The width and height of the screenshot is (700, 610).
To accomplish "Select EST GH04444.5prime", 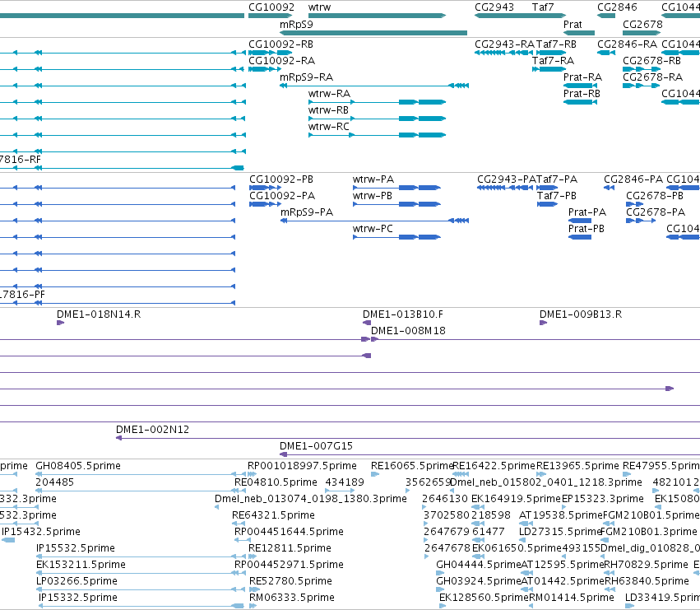I will click(479, 565).
